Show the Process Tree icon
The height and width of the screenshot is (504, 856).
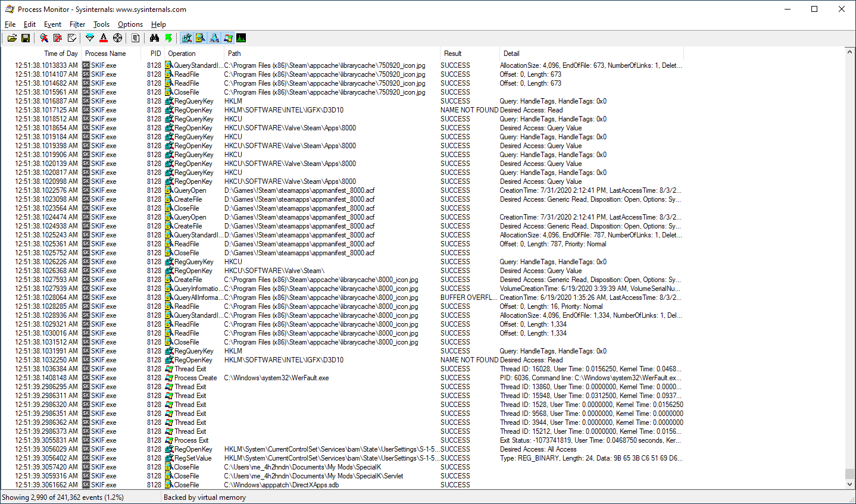click(x=136, y=38)
